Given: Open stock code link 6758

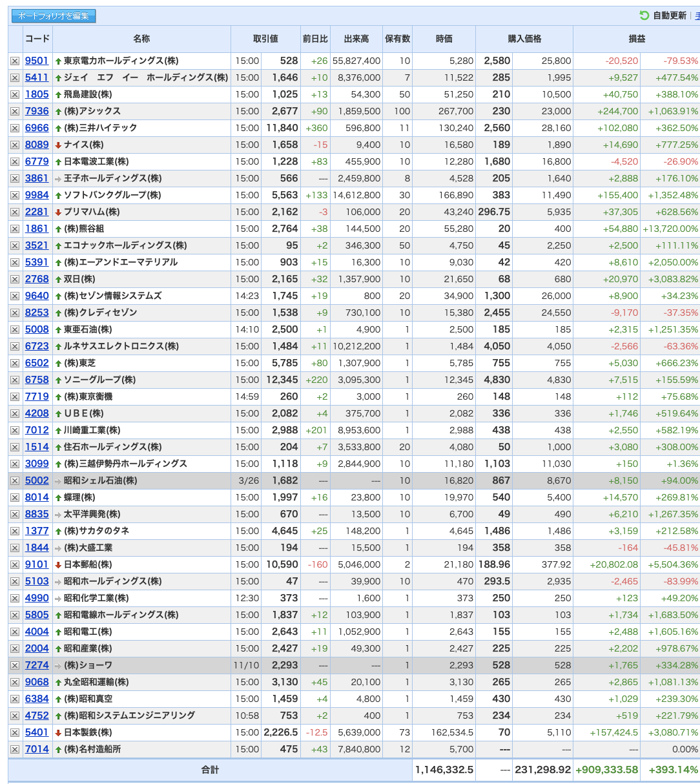Looking at the screenshot, I should [x=37, y=380].
